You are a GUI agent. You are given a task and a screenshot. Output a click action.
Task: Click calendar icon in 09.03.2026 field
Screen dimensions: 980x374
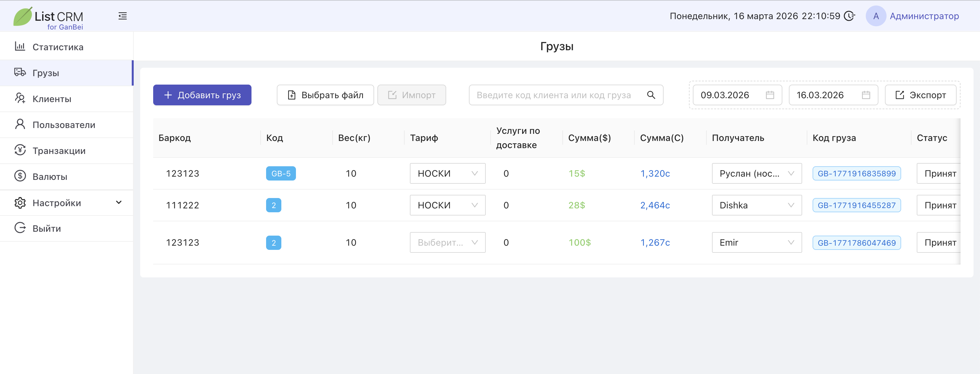tap(770, 95)
